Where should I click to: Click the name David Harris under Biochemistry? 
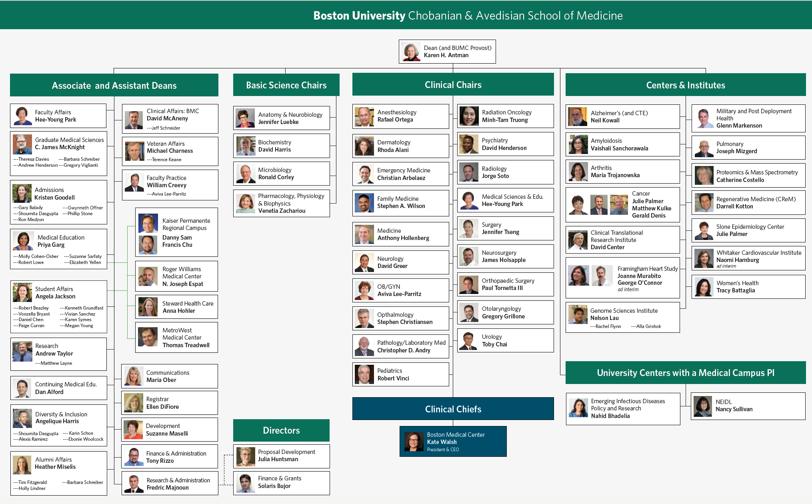274,150
